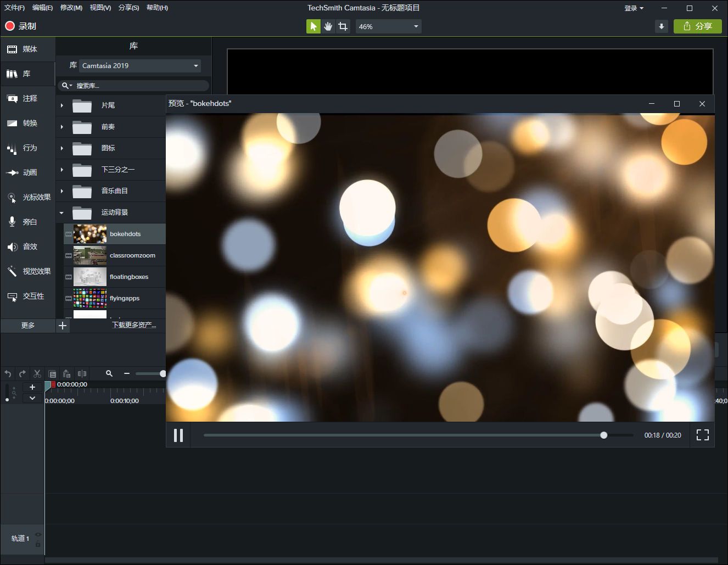Click the undo arrow icon
Viewport: 728px width, 565px height.
(x=8, y=374)
